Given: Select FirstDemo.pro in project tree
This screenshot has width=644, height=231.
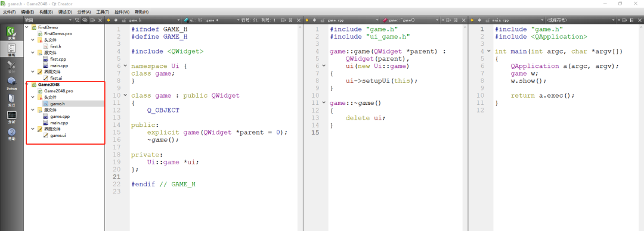Looking at the screenshot, I should tap(58, 34).
